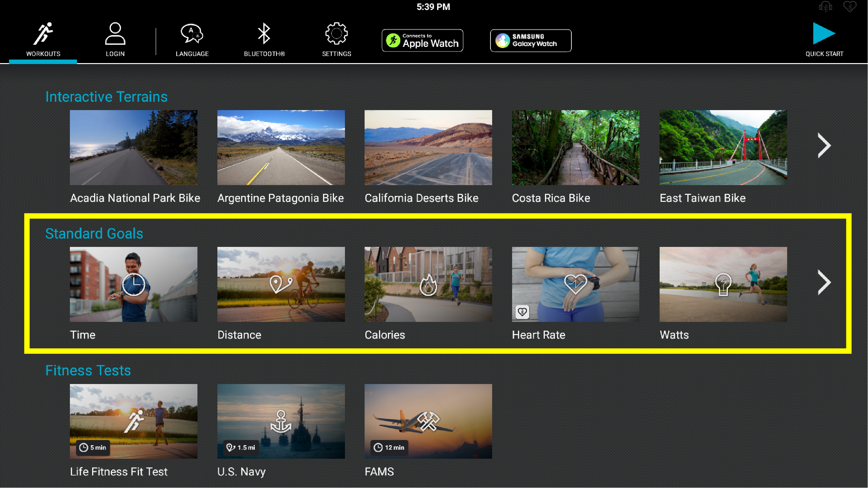
Task: Click the Connects to Apple Watch badge
Action: coord(422,41)
